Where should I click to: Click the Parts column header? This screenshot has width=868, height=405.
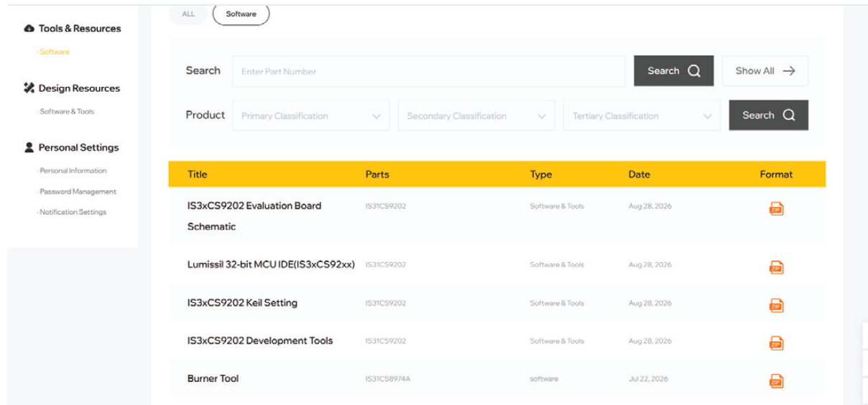click(x=377, y=174)
